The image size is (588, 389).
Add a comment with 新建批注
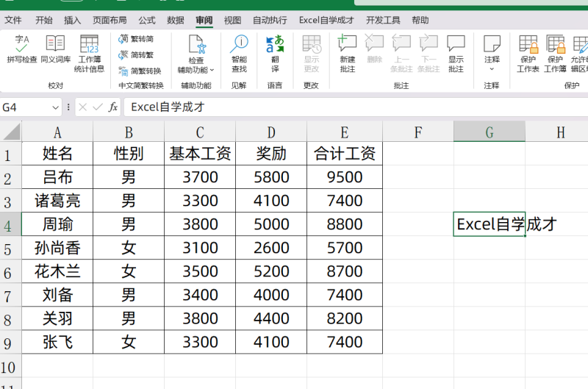click(x=347, y=53)
